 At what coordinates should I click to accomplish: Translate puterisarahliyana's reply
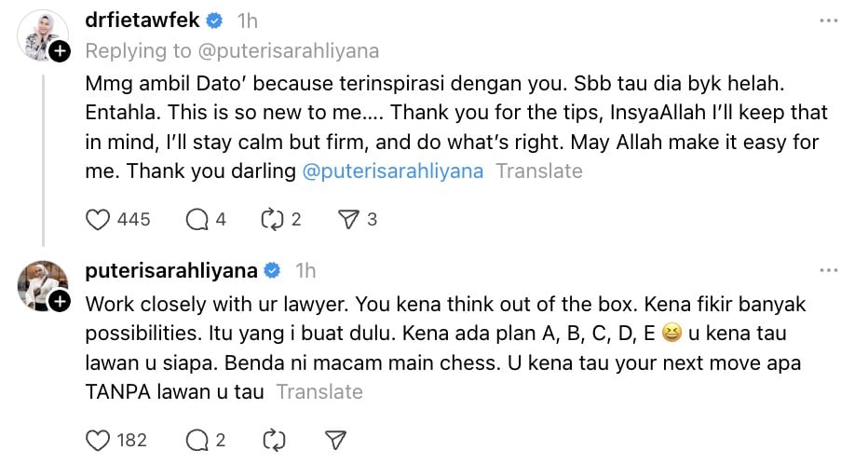point(319,391)
